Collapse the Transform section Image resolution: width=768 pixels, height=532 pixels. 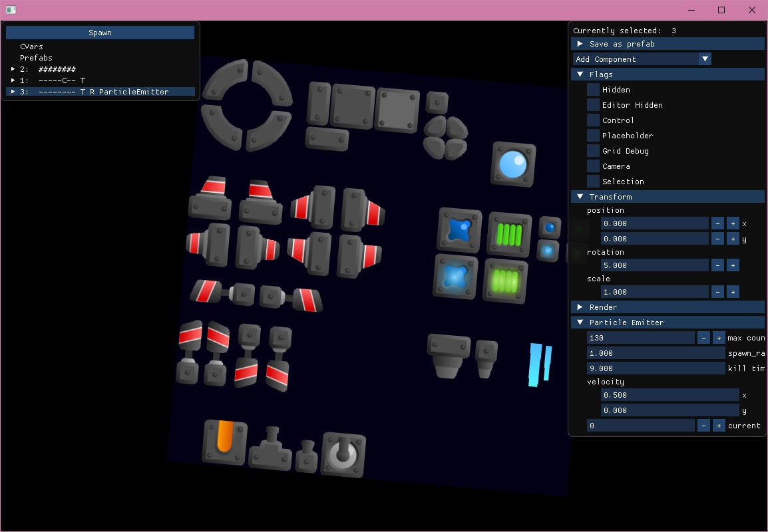(x=668, y=197)
